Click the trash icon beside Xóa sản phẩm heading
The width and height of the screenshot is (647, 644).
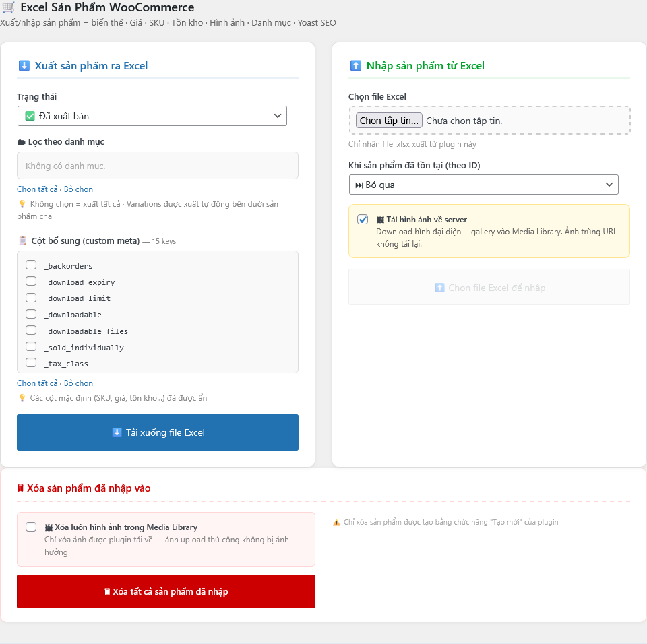[x=20, y=488]
